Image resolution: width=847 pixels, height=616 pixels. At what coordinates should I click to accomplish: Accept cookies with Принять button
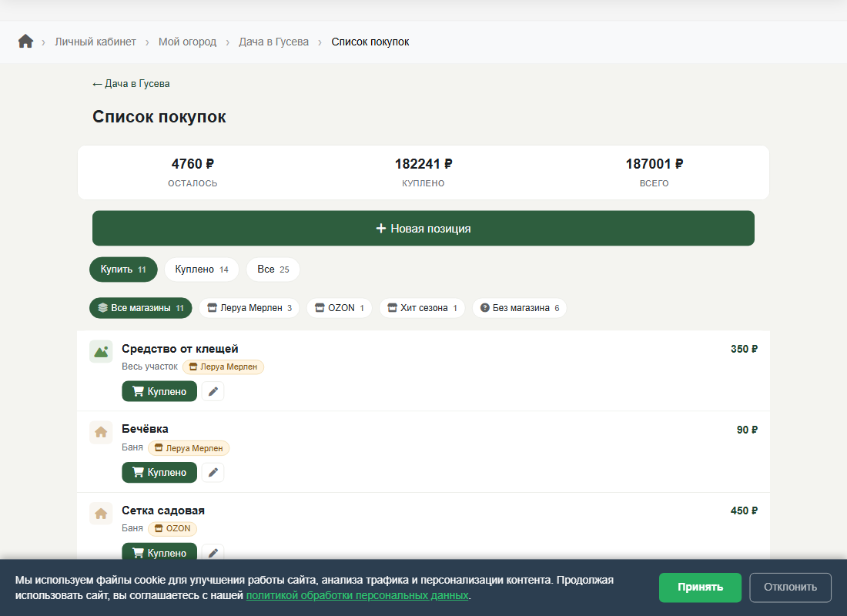700,588
